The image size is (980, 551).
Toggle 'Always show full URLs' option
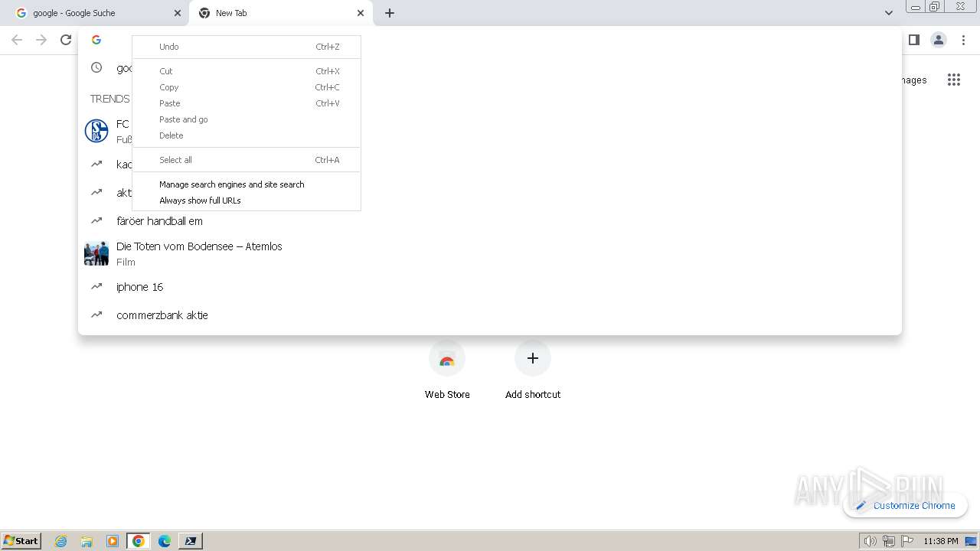click(x=247, y=201)
